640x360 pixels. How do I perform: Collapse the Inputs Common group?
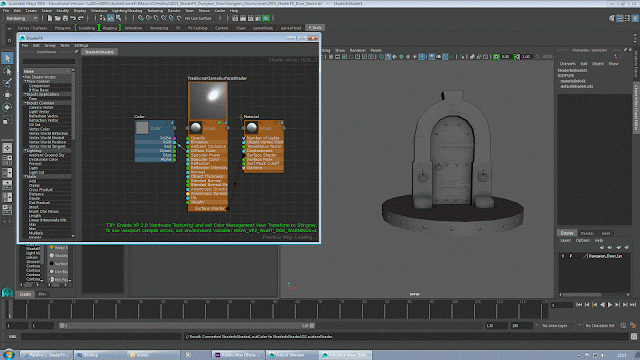click(x=25, y=103)
